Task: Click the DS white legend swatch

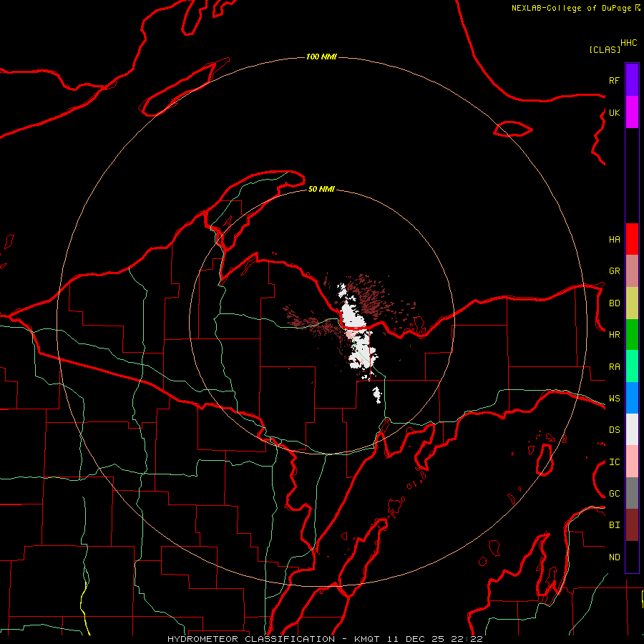Action: (x=632, y=429)
